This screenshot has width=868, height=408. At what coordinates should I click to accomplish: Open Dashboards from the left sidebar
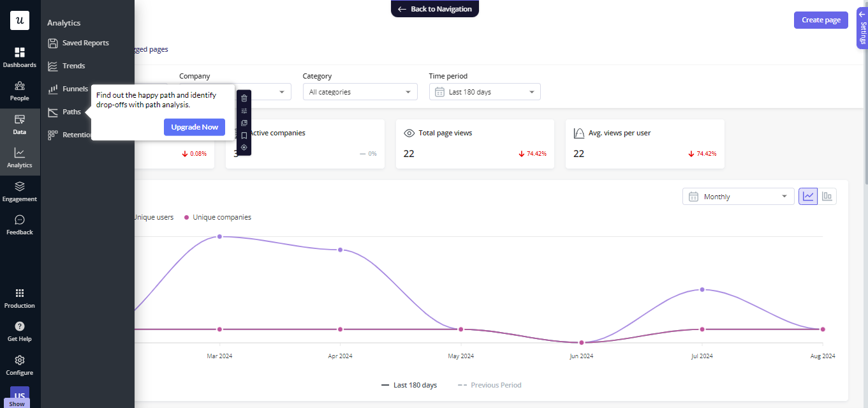[x=19, y=57]
